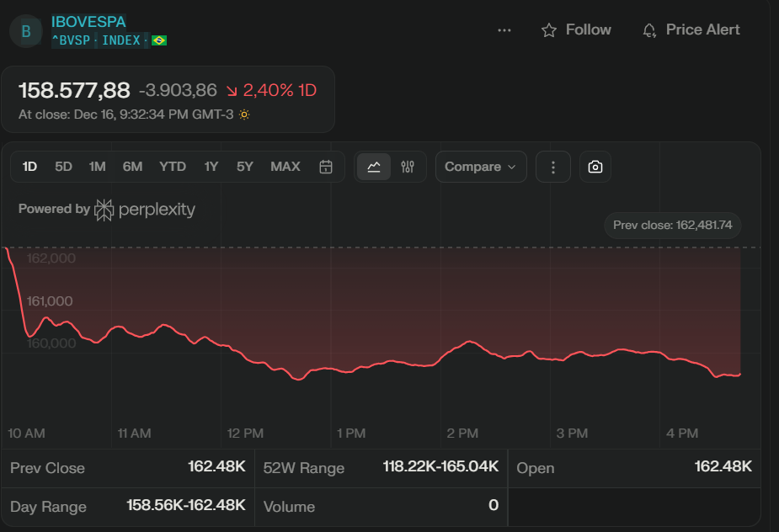Show the YTD chart range
779x532 pixels.
coord(173,167)
